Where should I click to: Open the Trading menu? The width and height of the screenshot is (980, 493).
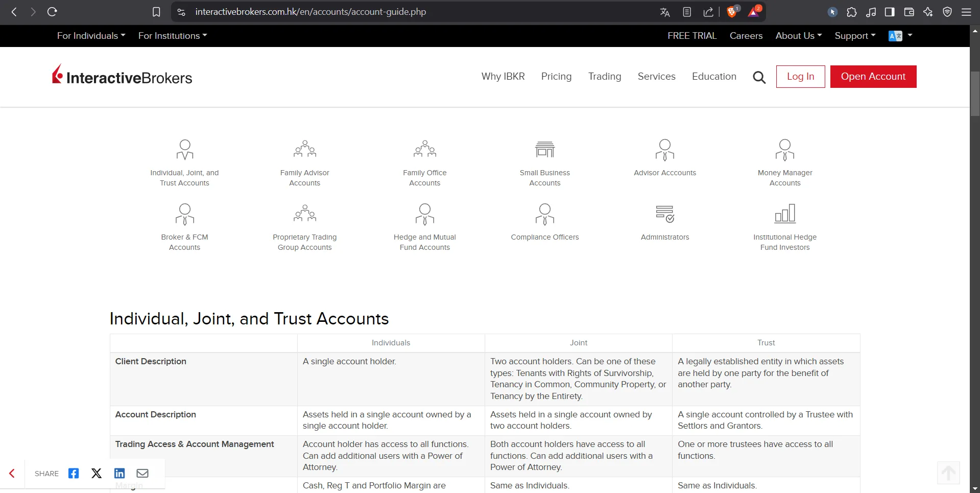605,76
